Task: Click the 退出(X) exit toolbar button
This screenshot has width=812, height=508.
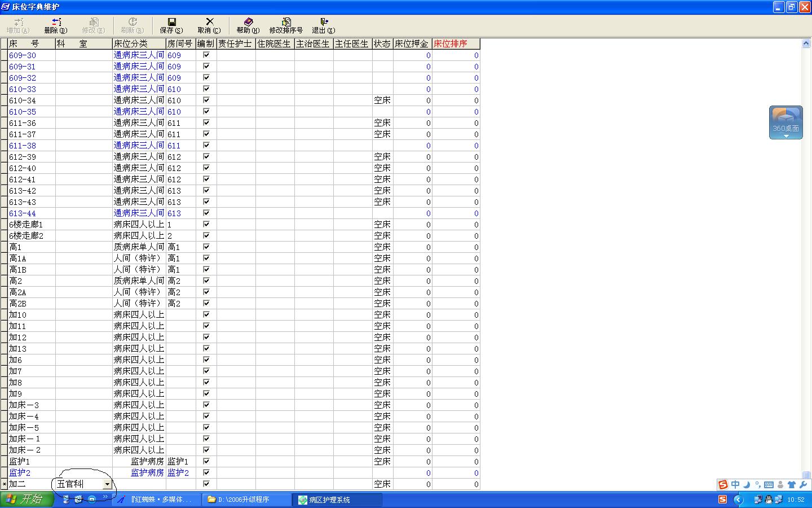Action: [x=324, y=25]
